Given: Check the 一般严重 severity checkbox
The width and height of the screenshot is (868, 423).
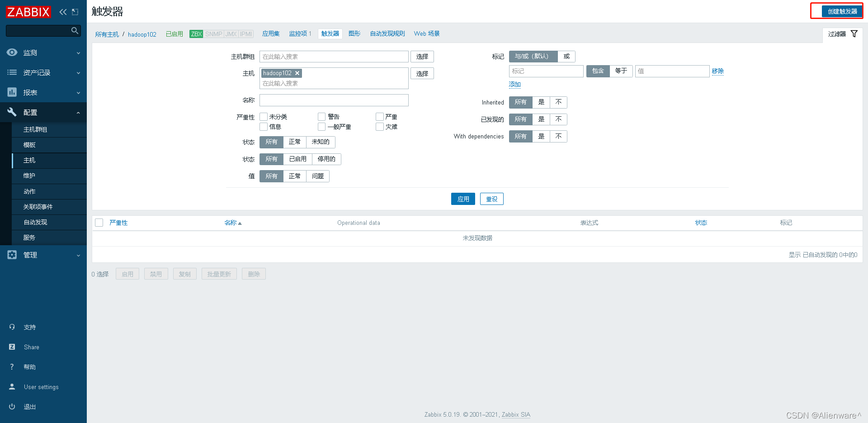Looking at the screenshot, I should tap(321, 127).
